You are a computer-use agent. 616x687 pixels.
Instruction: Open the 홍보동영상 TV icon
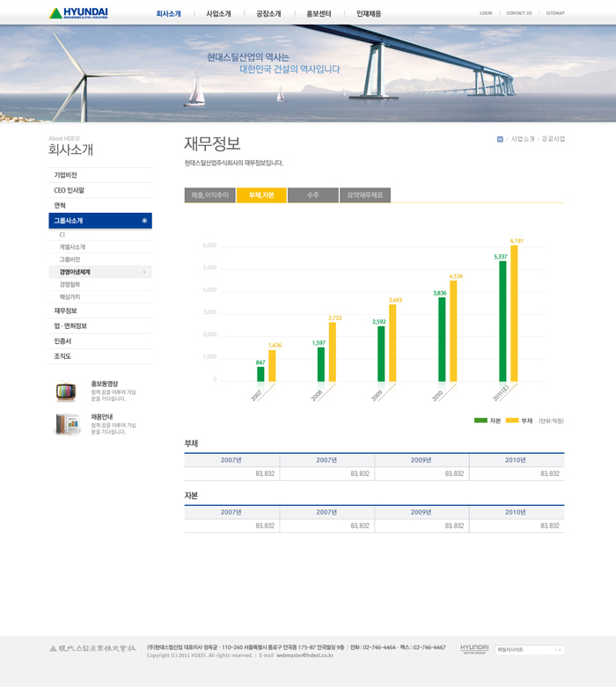tap(66, 391)
